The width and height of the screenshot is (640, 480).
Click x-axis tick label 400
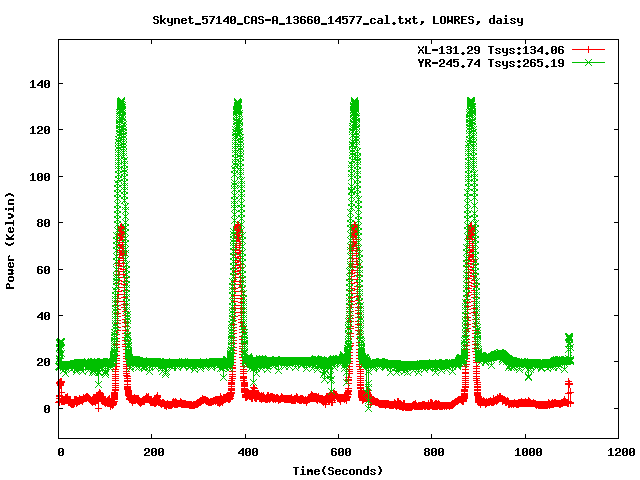(248, 452)
